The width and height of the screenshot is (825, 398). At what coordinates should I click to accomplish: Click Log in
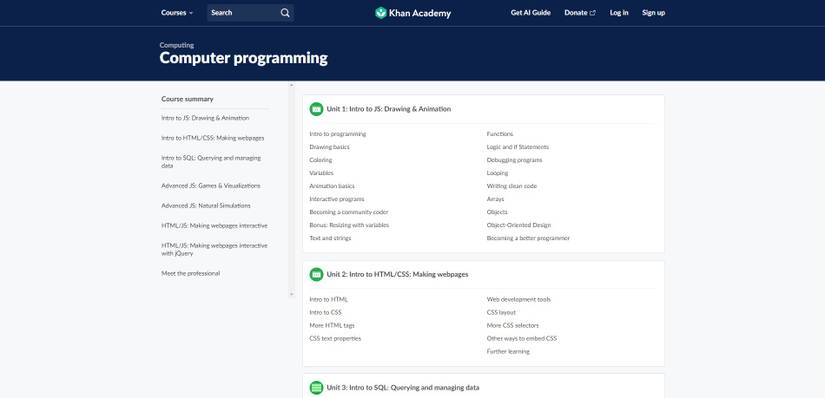coord(619,13)
